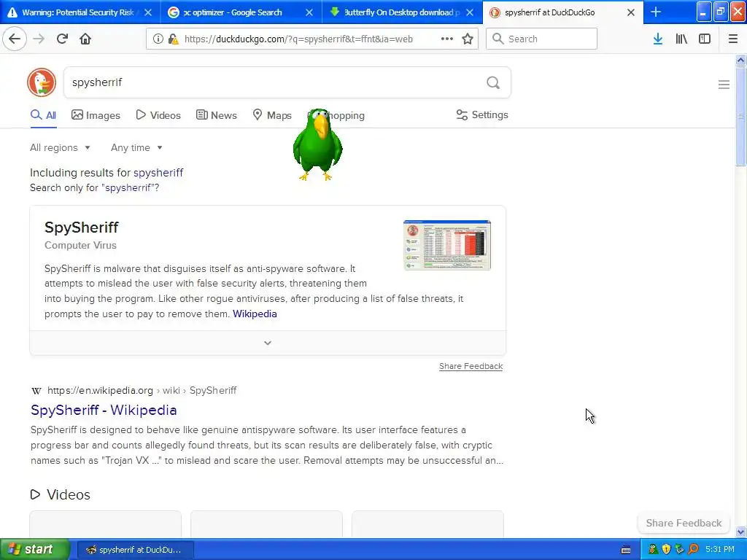This screenshot has height=560, width=747.
Task: Click the Firefox forward arrow button
Action: pyautogui.click(x=39, y=39)
